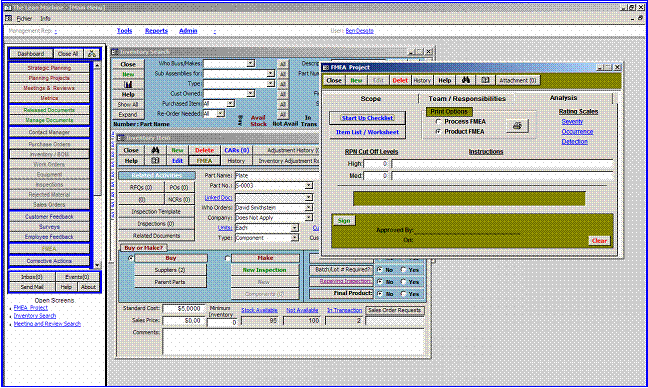
Task: Click Inbox(0) button in sidebar
Action: 32,277
